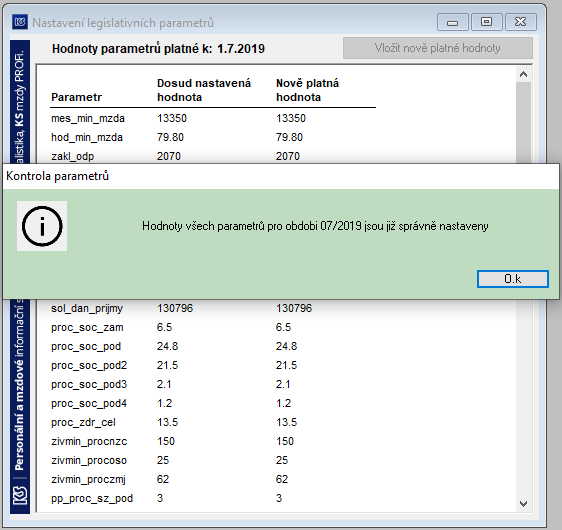Minimize the Nastavení legislativních parametrů window
The height and width of the screenshot is (530, 562).
[453, 23]
